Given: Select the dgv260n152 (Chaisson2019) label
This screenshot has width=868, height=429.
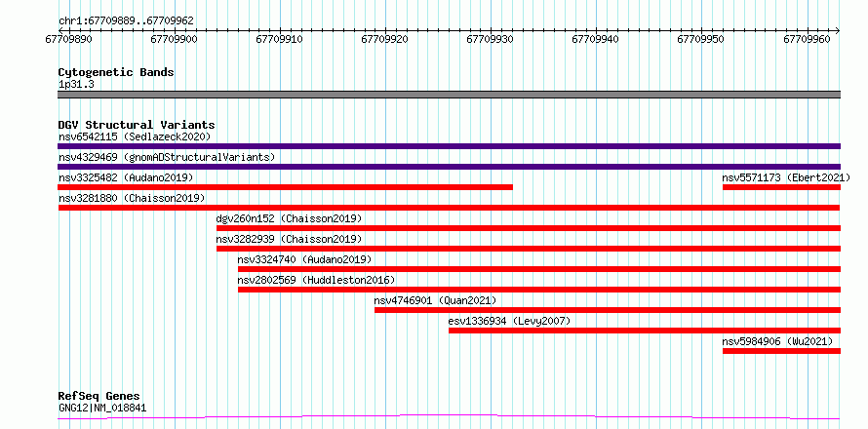Looking at the screenshot, I should coord(289,218).
